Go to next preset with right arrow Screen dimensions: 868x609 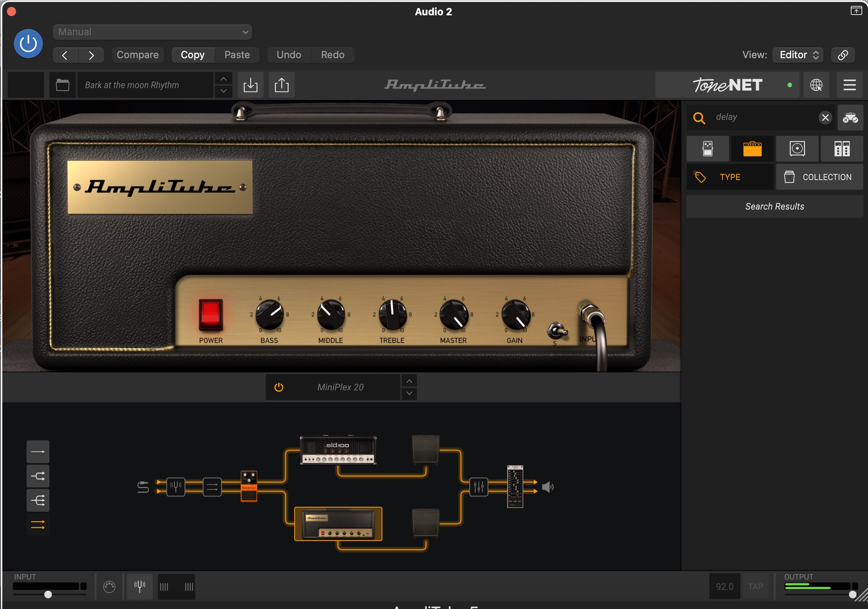pyautogui.click(x=91, y=55)
